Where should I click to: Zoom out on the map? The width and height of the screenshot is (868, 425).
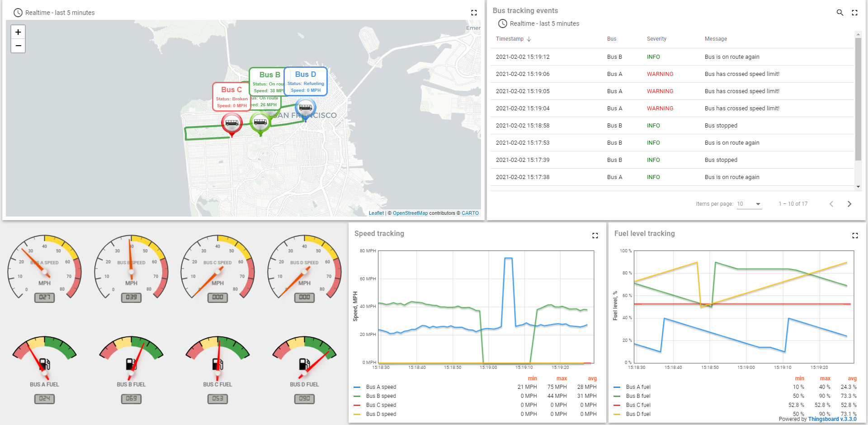pyautogui.click(x=18, y=46)
